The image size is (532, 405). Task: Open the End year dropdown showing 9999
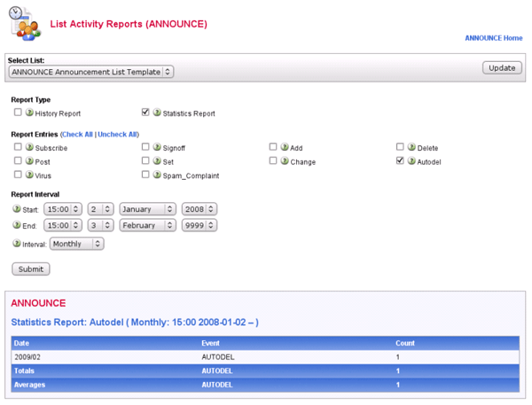click(199, 225)
